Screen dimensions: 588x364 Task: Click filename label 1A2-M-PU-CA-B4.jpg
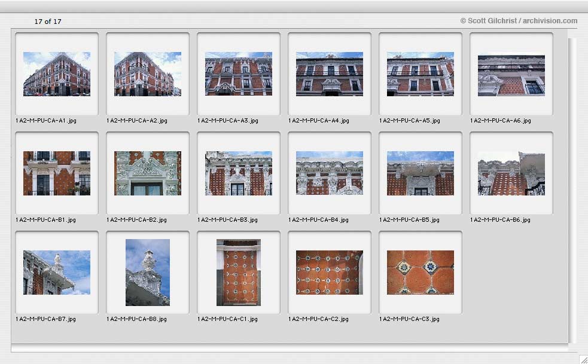pos(319,220)
